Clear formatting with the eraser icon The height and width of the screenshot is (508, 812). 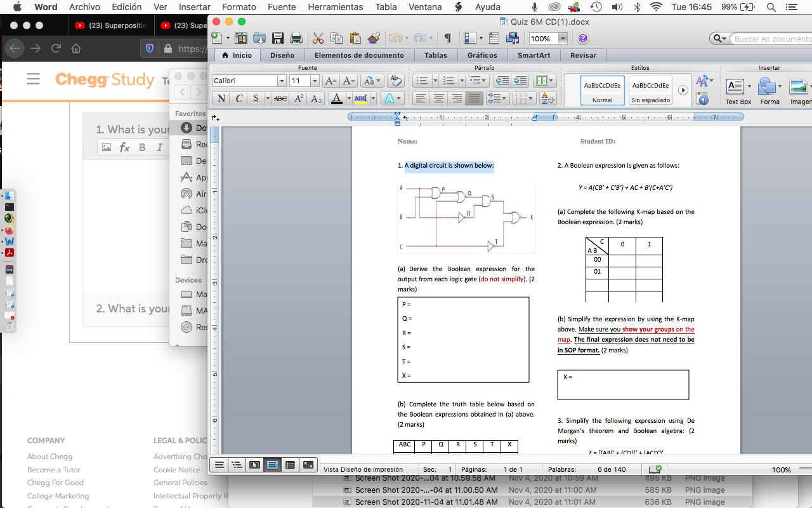(x=396, y=81)
